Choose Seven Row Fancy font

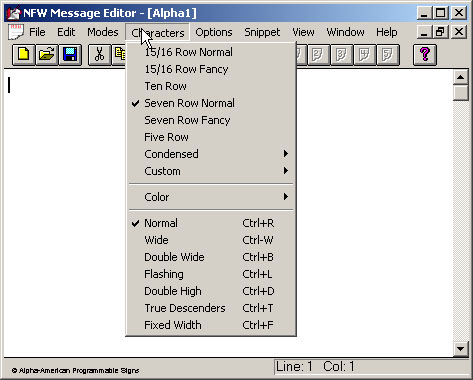(x=211, y=120)
